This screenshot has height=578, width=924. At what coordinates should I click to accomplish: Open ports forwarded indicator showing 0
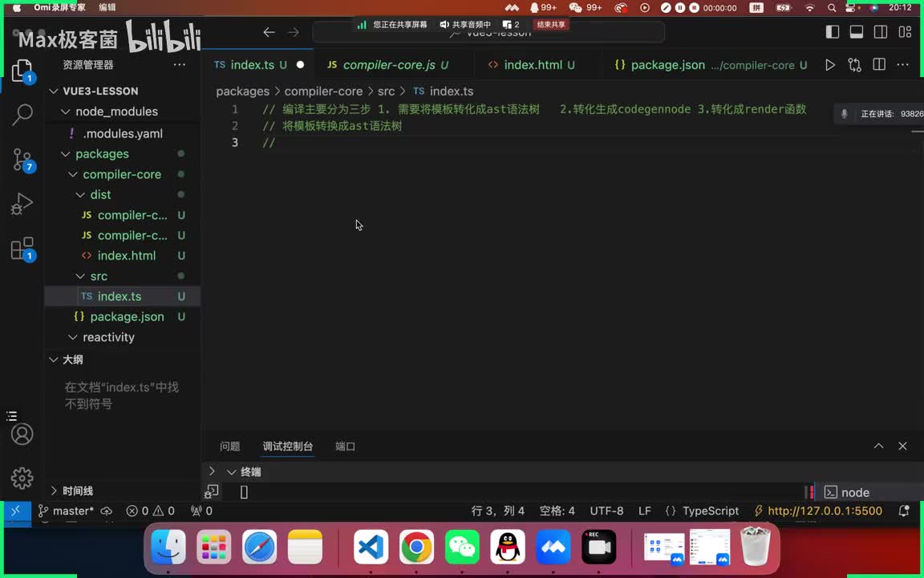[x=201, y=511]
